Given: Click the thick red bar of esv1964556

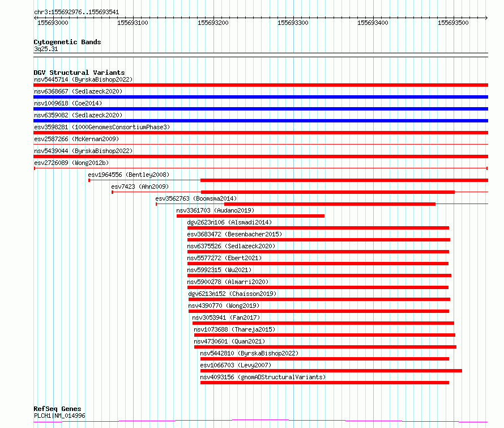Looking at the screenshot, I should (344, 180).
